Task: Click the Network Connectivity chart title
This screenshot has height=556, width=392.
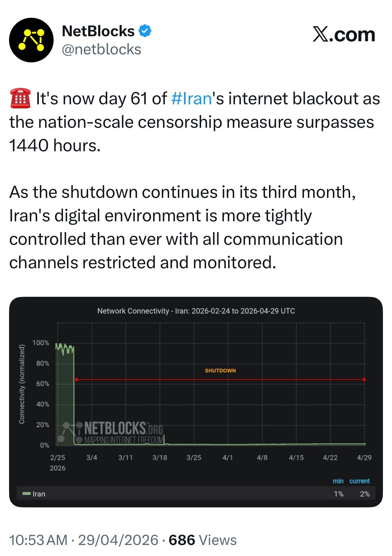Action: (x=196, y=311)
